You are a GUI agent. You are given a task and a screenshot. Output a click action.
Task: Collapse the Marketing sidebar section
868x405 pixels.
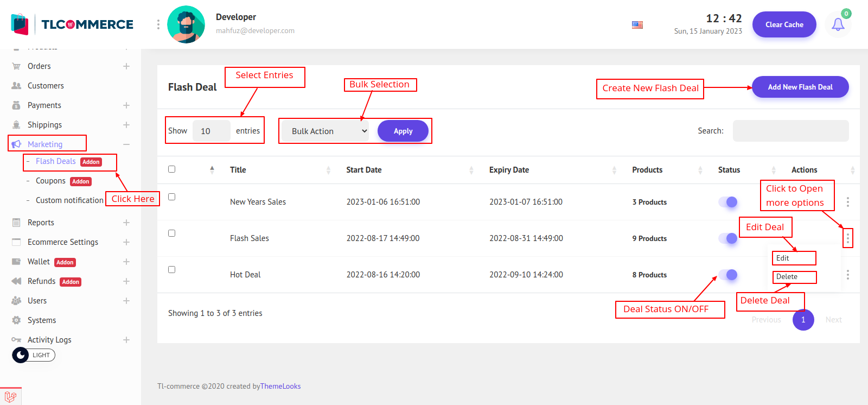point(126,144)
